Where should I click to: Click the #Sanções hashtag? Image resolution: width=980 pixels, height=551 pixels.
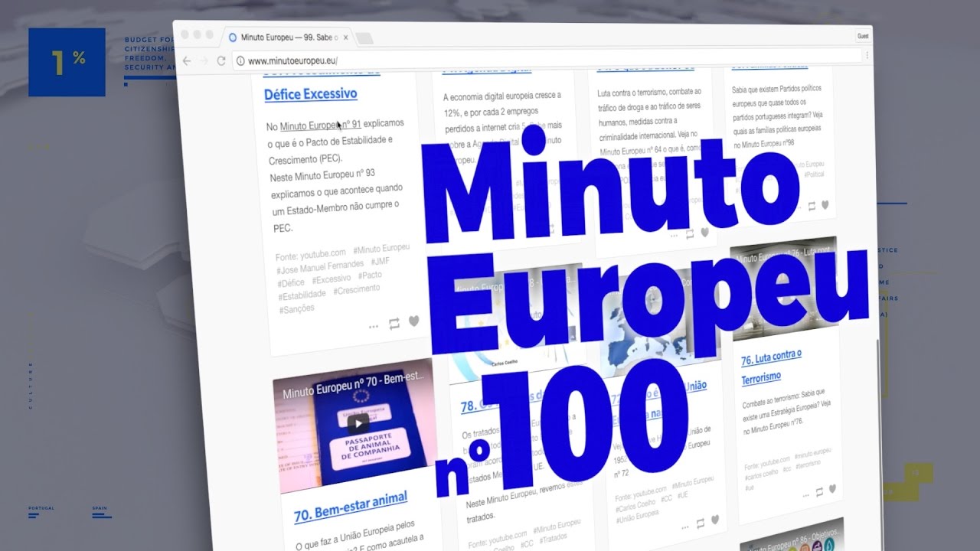pyautogui.click(x=296, y=309)
